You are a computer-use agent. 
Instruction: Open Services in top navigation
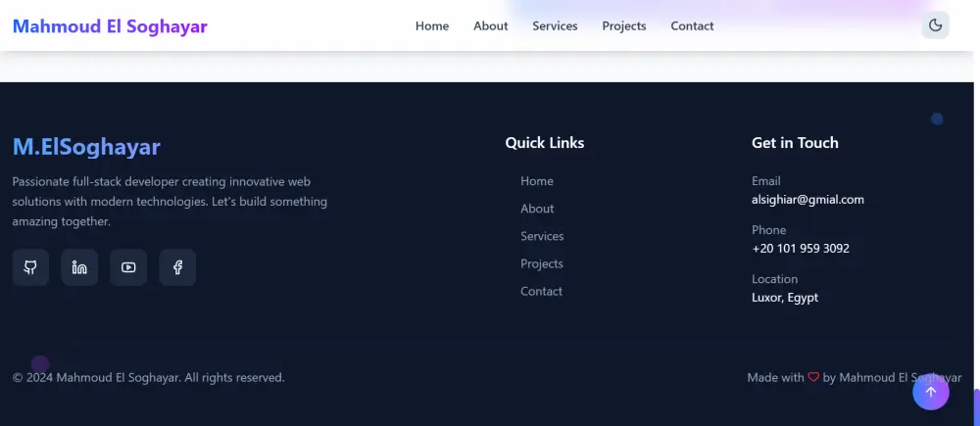[555, 25]
